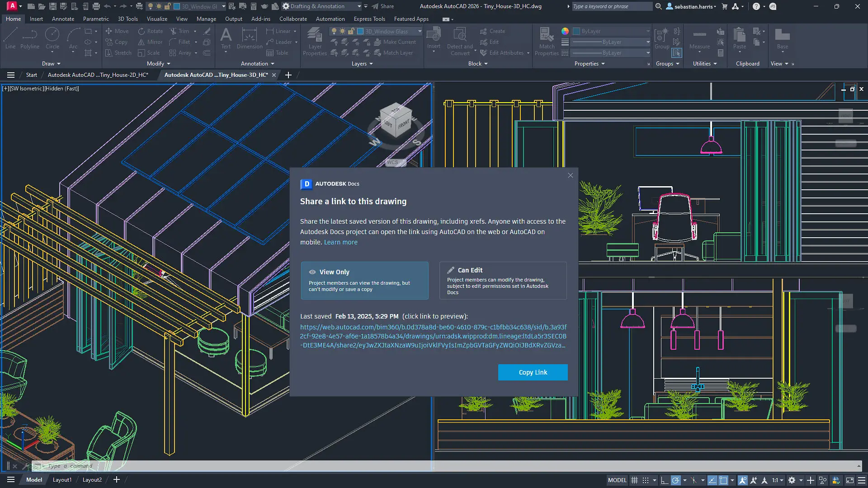Open the Layer Properties manager
This screenshot has height=488, width=868.
click(x=315, y=41)
